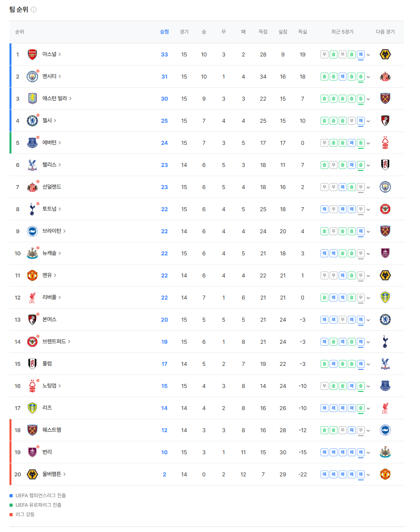
Task: Select the 득실 column header
Action: pos(302,32)
